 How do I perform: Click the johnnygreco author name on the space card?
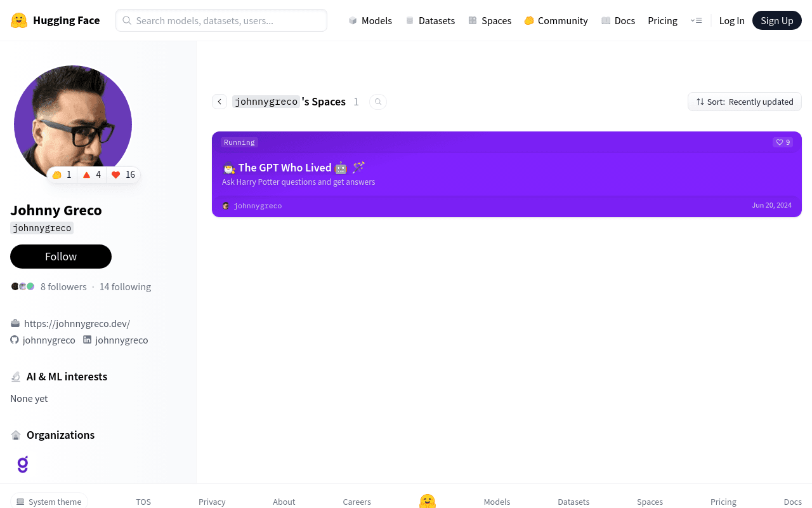(x=258, y=206)
